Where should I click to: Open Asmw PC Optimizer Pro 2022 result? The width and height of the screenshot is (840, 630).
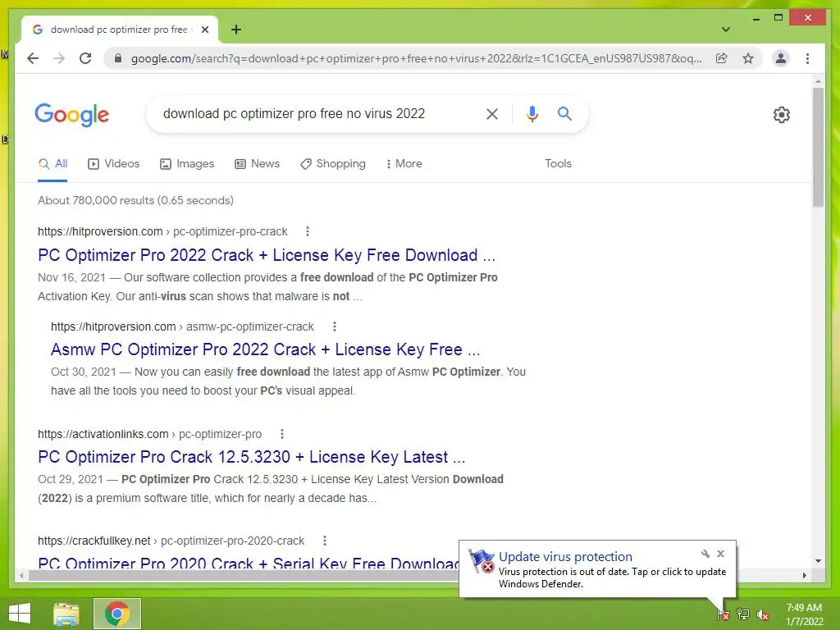tap(265, 349)
